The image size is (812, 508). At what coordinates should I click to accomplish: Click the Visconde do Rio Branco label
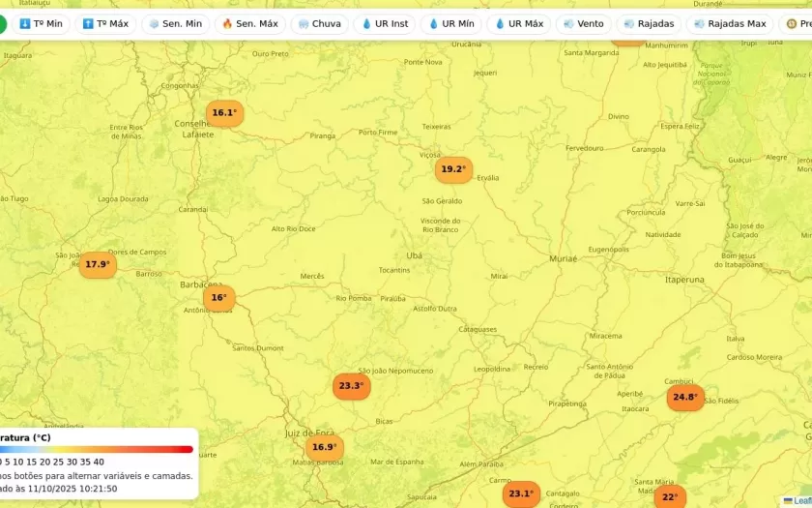coord(440,225)
